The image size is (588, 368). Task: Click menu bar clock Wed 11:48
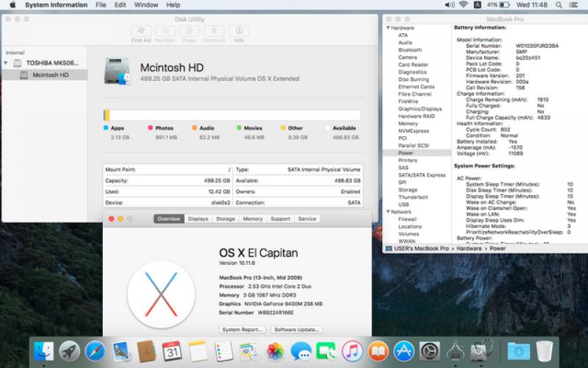531,5
